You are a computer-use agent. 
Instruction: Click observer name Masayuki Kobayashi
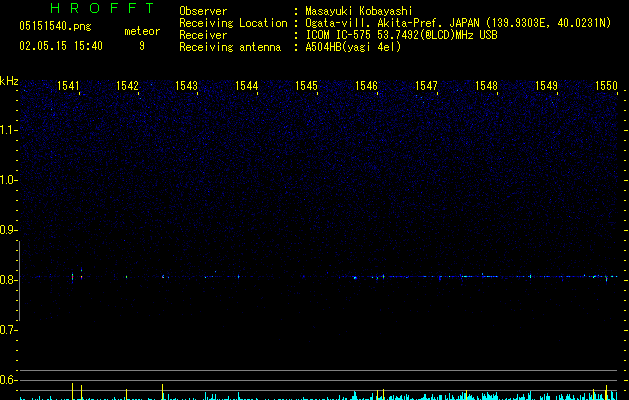[359, 11]
